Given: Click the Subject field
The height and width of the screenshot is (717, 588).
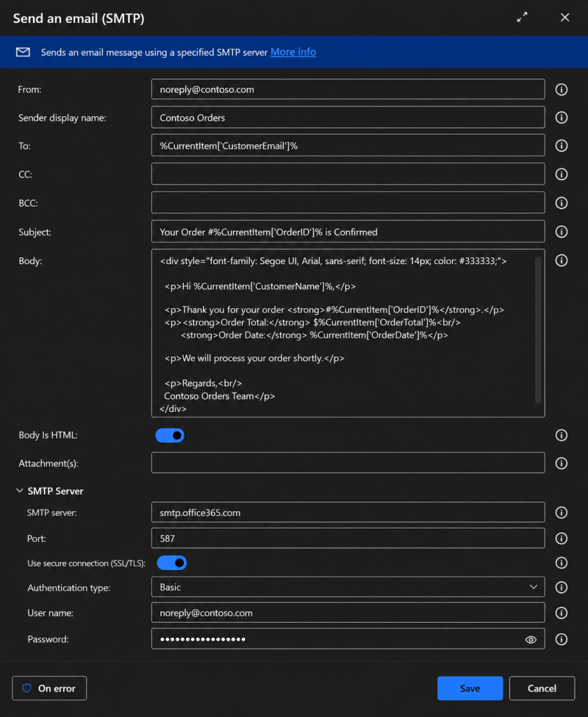Looking at the screenshot, I should pyautogui.click(x=348, y=232).
